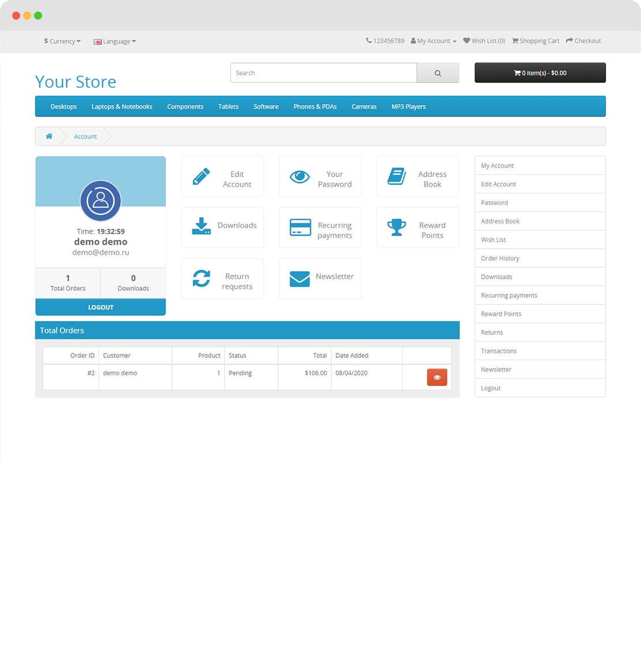The height and width of the screenshot is (672, 641).
Task: Click the Newsletter envelope icon
Action: [299, 279]
